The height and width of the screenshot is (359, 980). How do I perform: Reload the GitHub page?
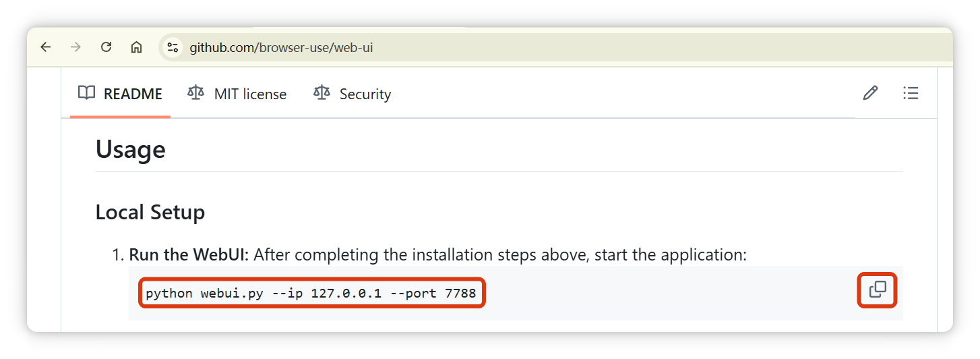point(106,47)
